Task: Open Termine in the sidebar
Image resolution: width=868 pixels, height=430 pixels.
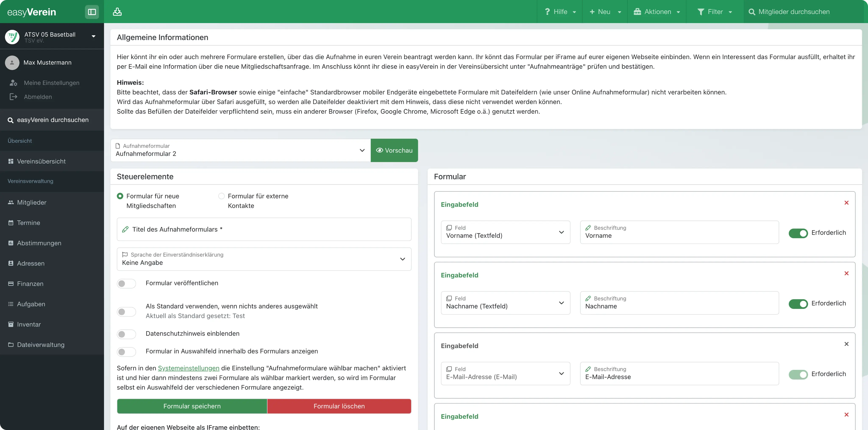Action: pos(52,223)
